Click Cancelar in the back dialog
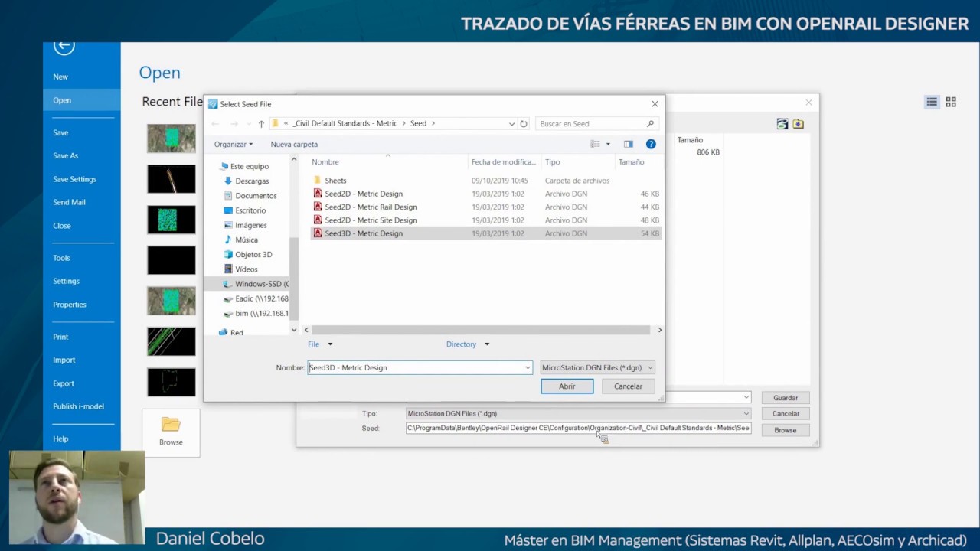The height and width of the screenshot is (551, 980). (x=786, y=414)
